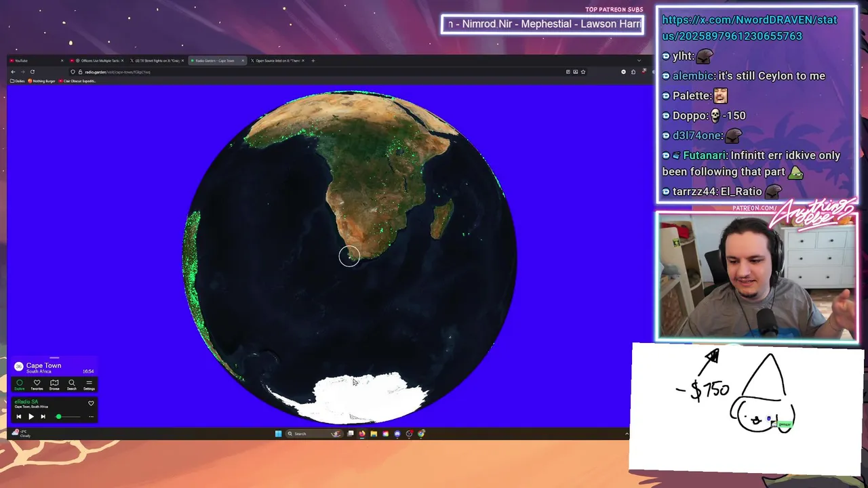
Task: Close the Radio Garden tab
Action: [x=243, y=60]
